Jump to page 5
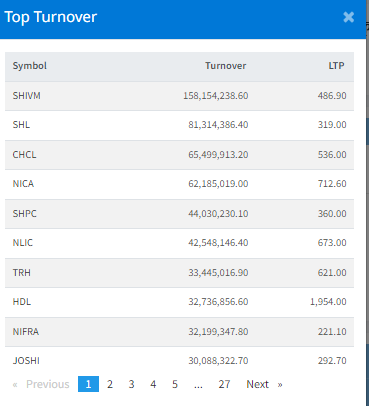Image resolution: width=369 pixels, height=406 pixels. (x=175, y=384)
